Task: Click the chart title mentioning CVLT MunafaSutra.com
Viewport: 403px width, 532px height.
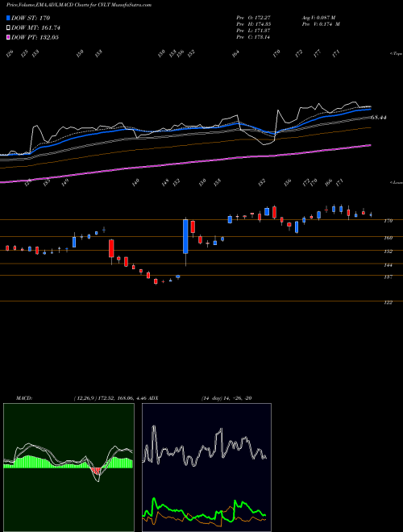Action: 79,5
